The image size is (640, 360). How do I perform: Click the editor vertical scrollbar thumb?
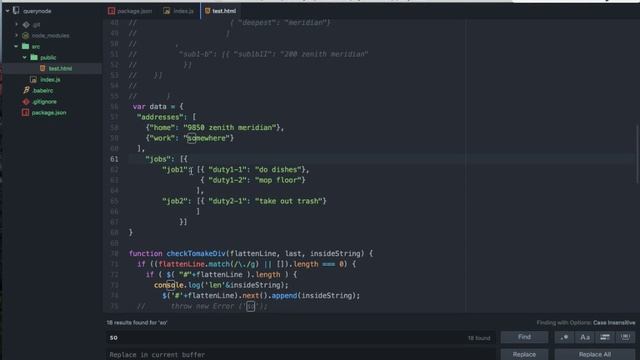637,154
